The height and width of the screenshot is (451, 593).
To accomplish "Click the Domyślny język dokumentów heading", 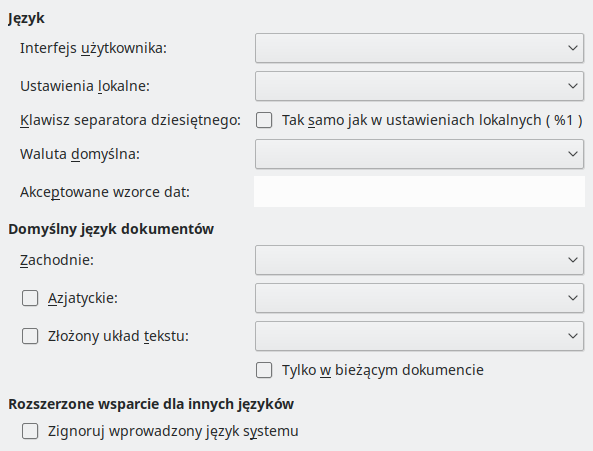I will click(111, 229).
